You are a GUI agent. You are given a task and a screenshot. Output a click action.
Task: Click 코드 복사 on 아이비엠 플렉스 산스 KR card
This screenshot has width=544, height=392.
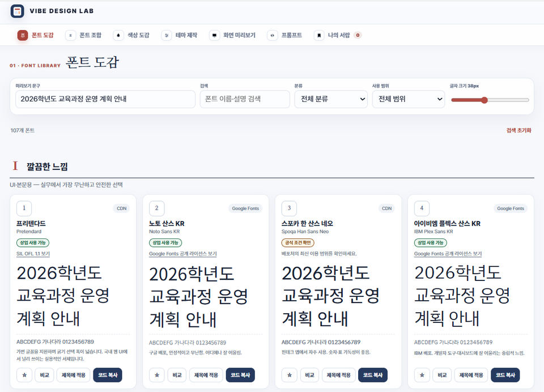(505, 375)
